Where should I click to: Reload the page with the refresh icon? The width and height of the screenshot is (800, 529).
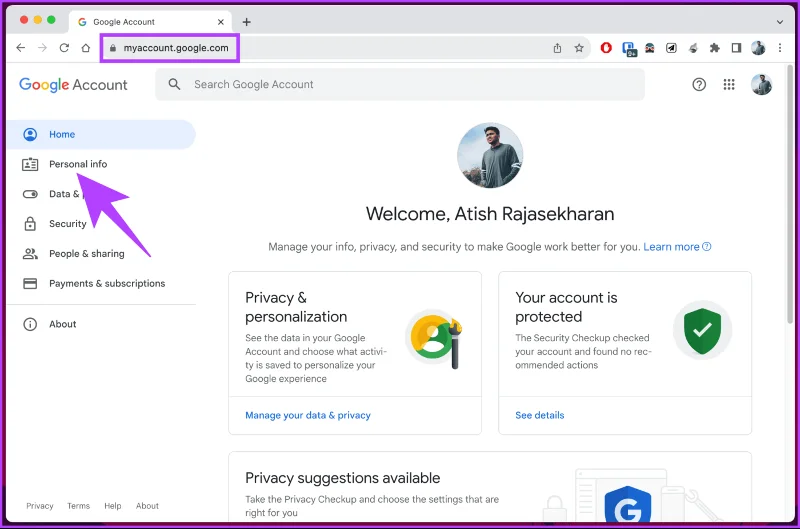pos(64,48)
